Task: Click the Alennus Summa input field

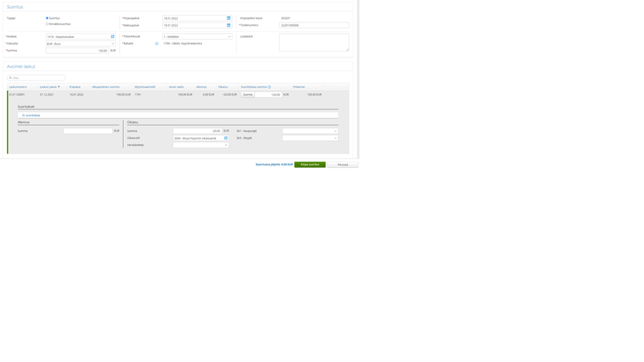Action: 88,131
